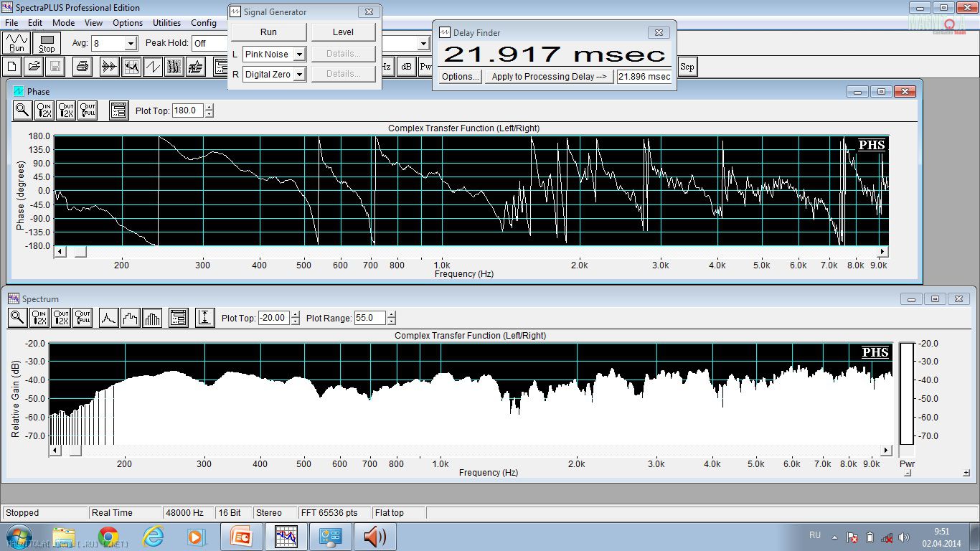The image size is (980, 551).
Task: Open the Config menu
Action: tap(204, 23)
